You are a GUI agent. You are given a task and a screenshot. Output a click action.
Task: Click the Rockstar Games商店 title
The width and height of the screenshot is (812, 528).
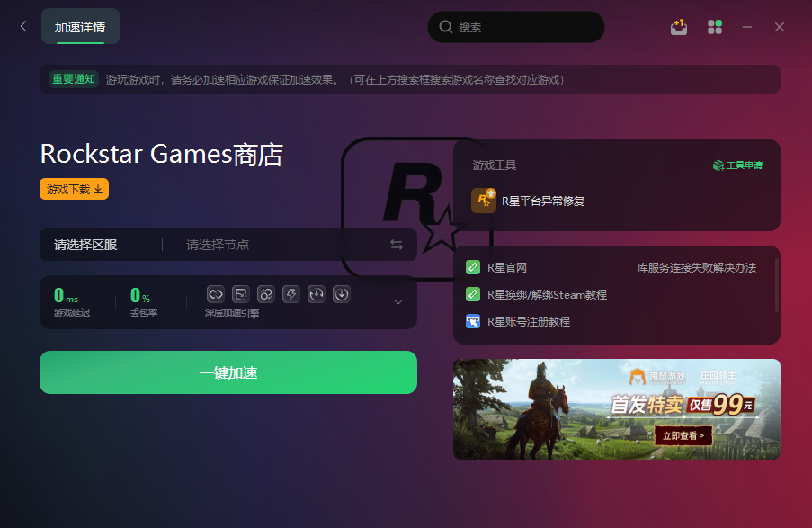(162, 154)
